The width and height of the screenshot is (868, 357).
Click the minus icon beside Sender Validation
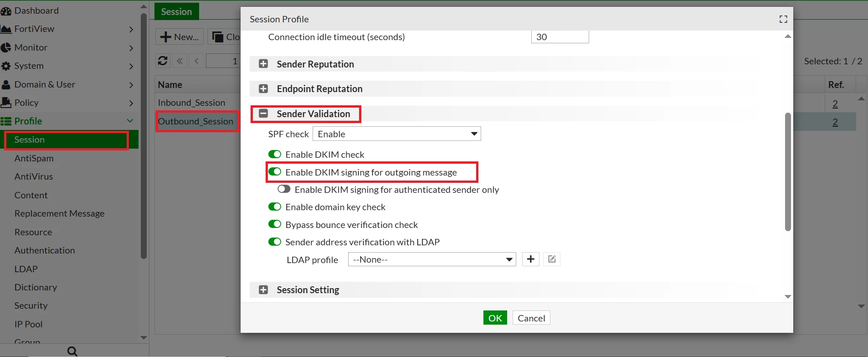(x=263, y=114)
